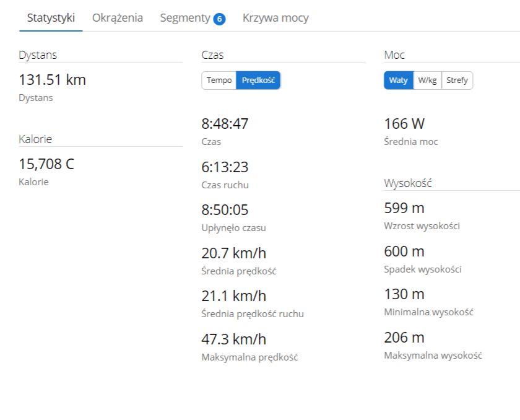Select the Tempo toggle option

(219, 81)
